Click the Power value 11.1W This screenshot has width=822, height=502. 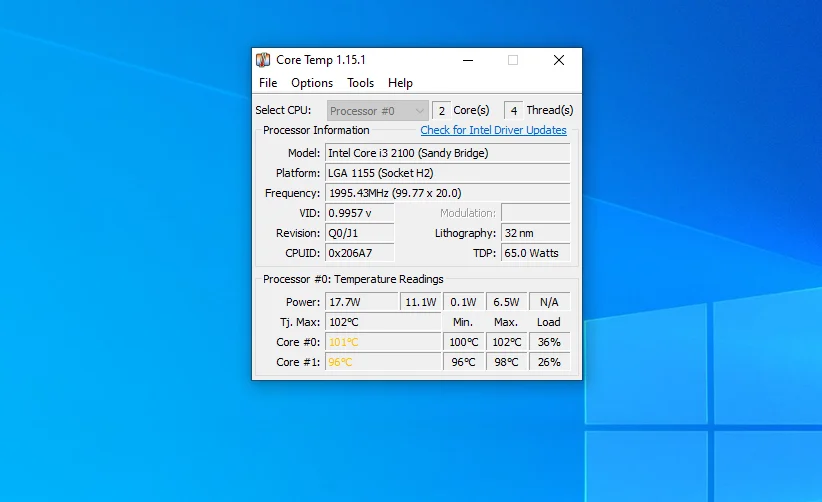tap(421, 302)
